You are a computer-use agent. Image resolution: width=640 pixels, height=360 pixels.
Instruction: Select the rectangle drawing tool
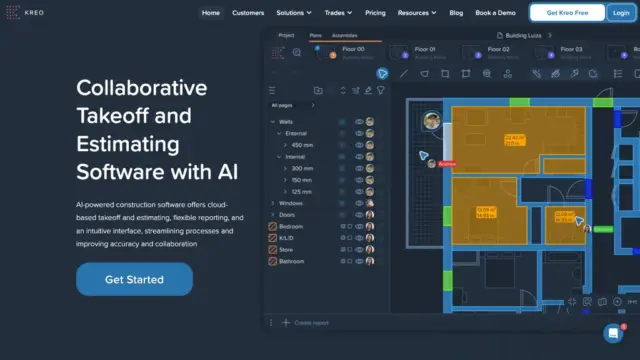click(x=445, y=74)
